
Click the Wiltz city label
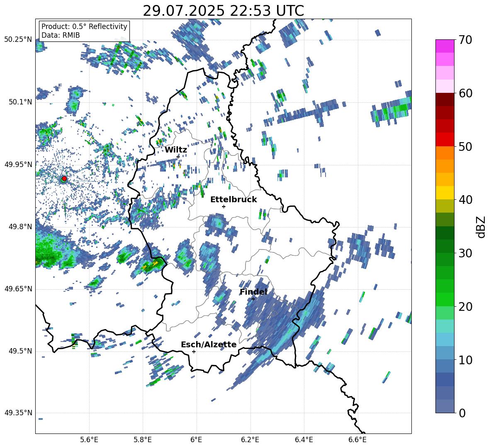coord(176,150)
